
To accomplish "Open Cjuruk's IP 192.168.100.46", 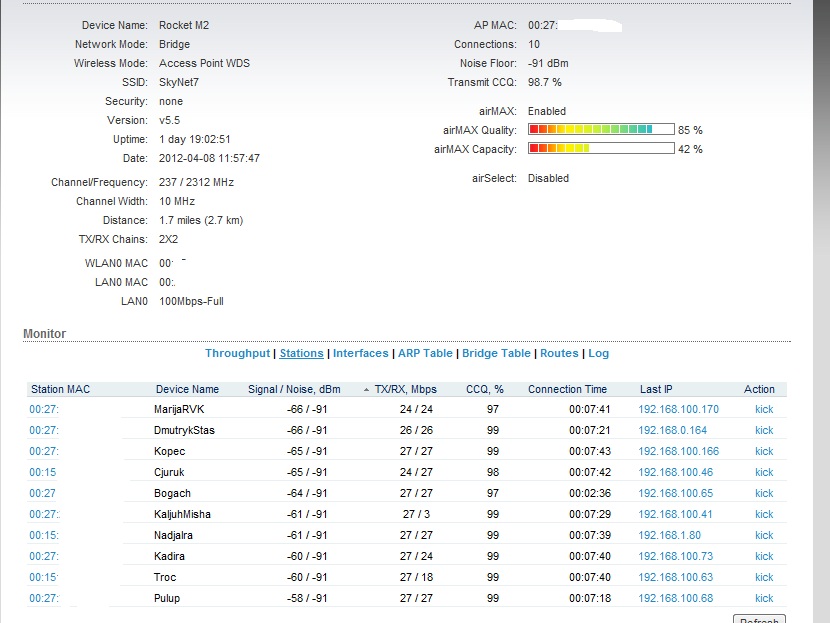I will point(675,472).
